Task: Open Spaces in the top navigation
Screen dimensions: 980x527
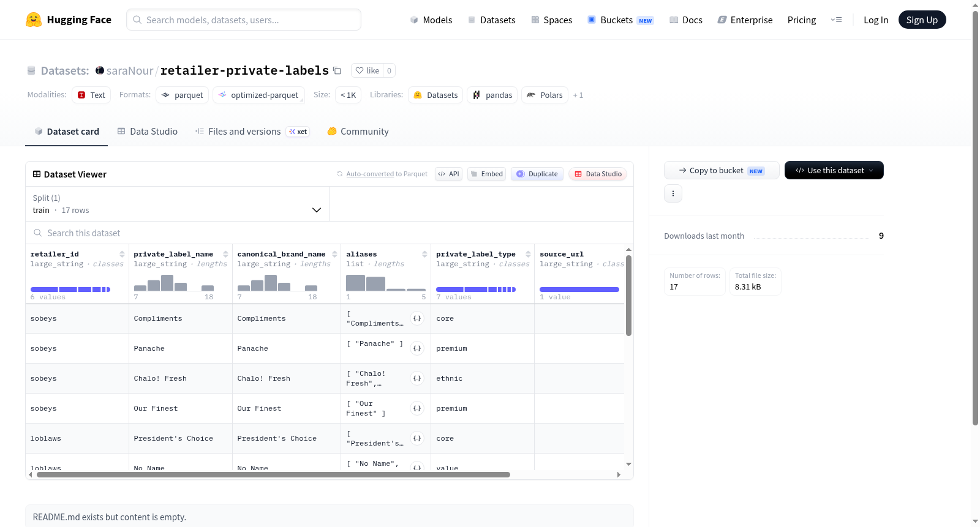Action: point(552,20)
